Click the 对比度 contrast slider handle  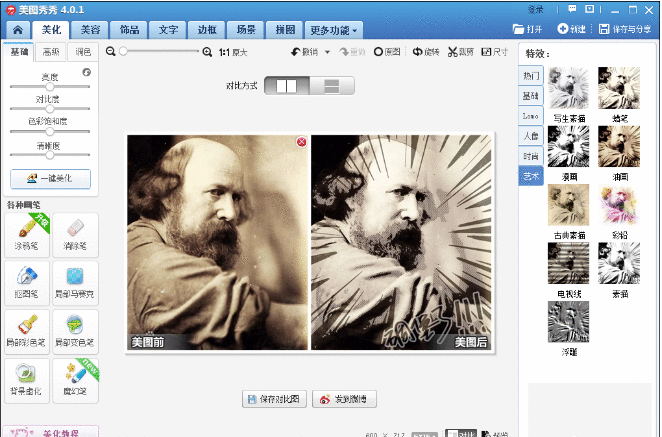50,109
